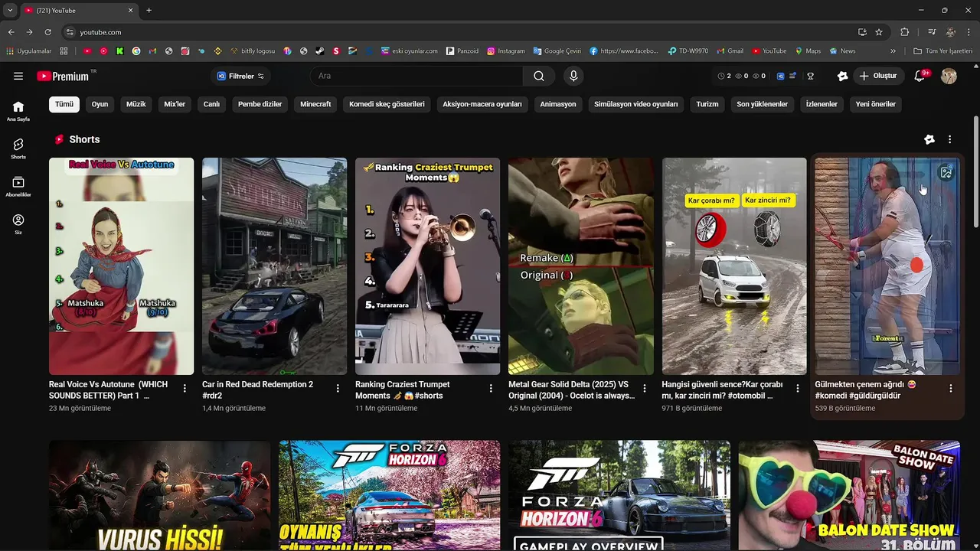This screenshot has height=551, width=980.
Task: Expand the hidden bookmarks chevron
Action: [893, 51]
